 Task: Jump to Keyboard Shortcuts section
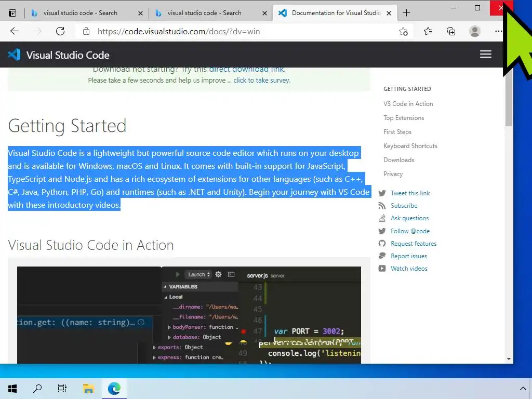click(410, 146)
